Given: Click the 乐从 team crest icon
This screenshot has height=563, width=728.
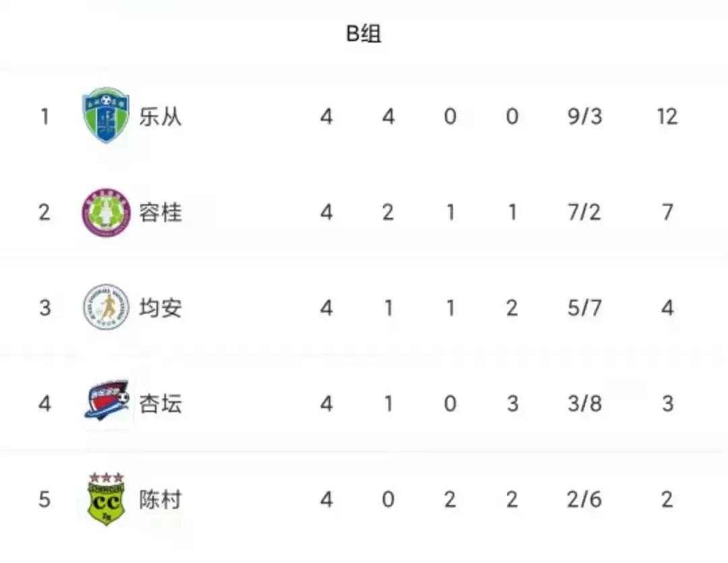Looking at the screenshot, I should (106, 116).
